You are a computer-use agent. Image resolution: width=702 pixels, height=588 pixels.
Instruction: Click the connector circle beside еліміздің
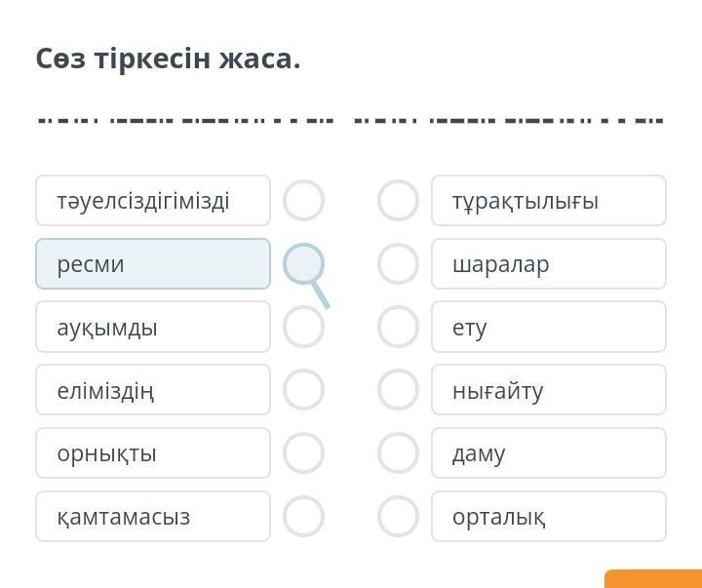tap(303, 390)
